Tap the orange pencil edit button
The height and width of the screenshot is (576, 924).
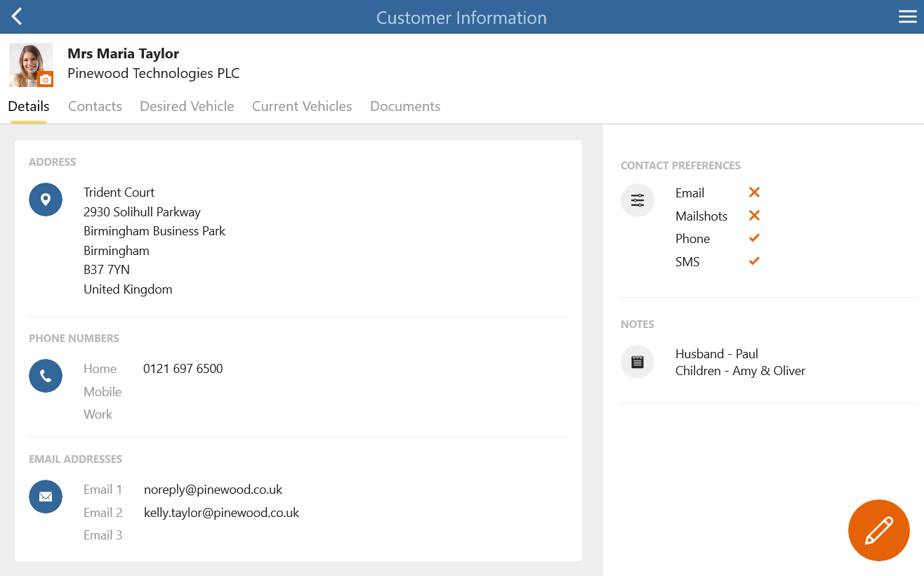tap(879, 530)
